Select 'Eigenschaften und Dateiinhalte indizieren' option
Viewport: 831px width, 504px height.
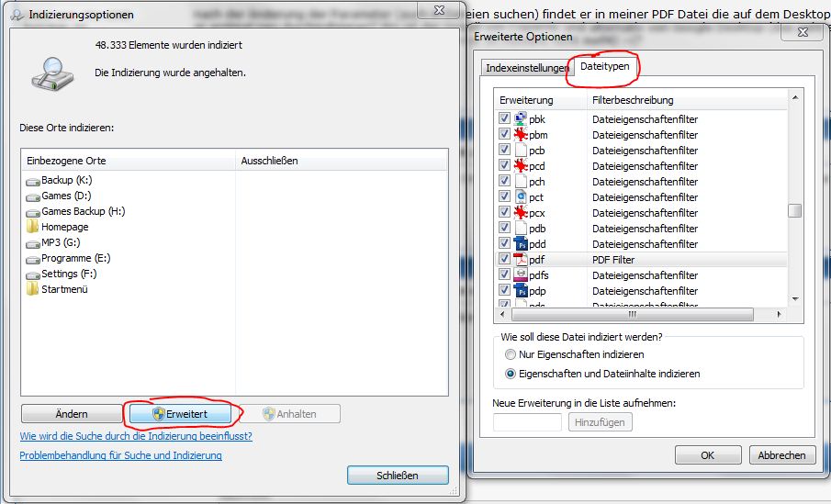(510, 374)
